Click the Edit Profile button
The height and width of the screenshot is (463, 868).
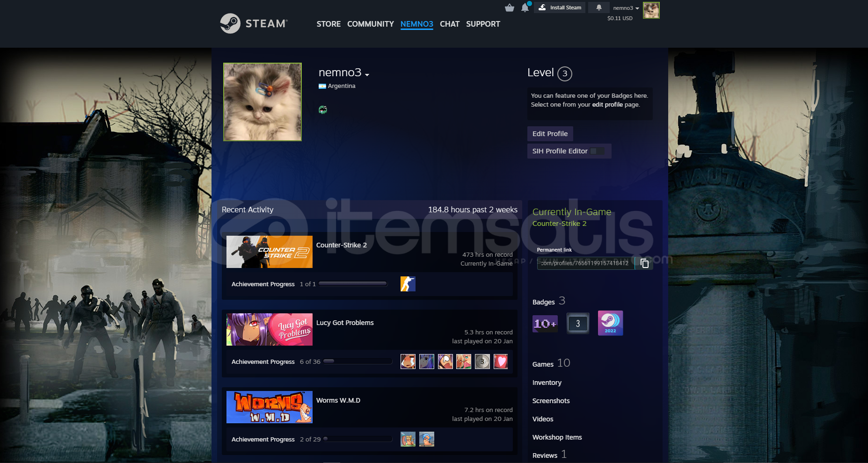[x=550, y=134]
